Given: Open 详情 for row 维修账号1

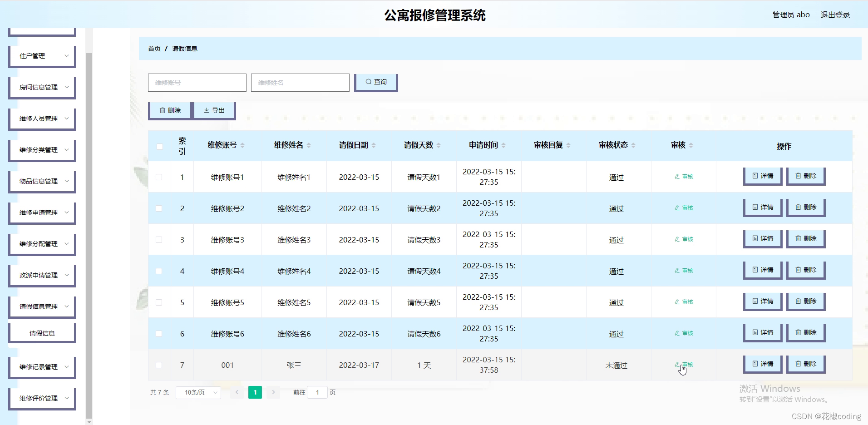Looking at the screenshot, I should pyautogui.click(x=763, y=176).
